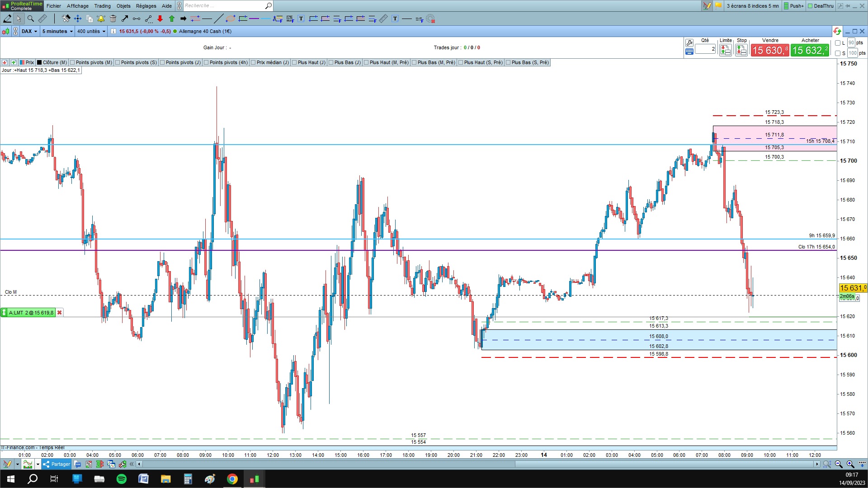Select the ellipse drawing tool

click(231, 19)
